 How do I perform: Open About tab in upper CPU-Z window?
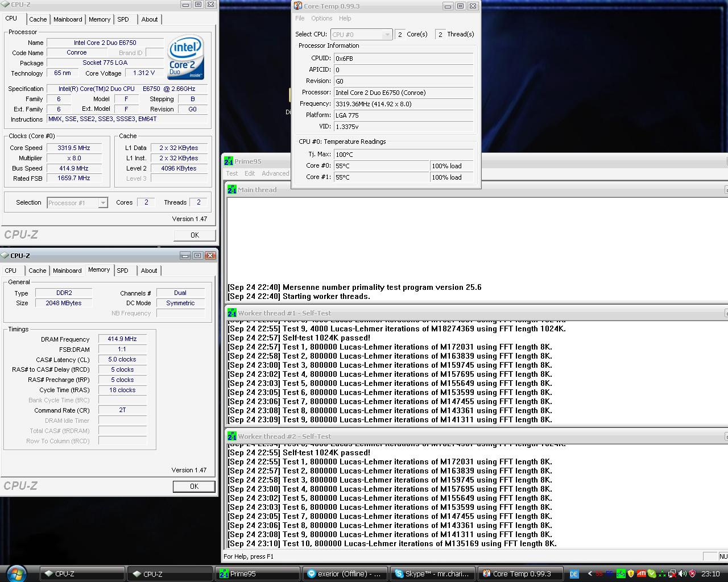(x=150, y=19)
